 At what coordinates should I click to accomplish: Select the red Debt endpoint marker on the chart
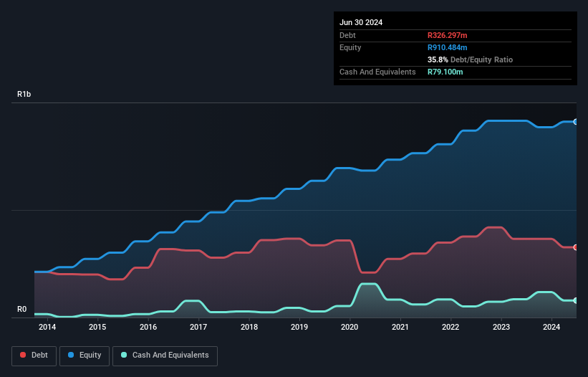point(576,247)
